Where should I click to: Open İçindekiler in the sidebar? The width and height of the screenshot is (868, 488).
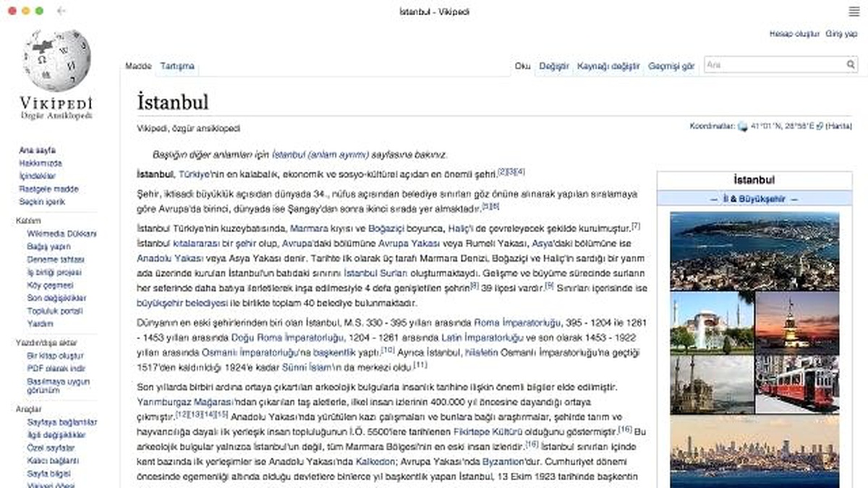click(x=38, y=176)
